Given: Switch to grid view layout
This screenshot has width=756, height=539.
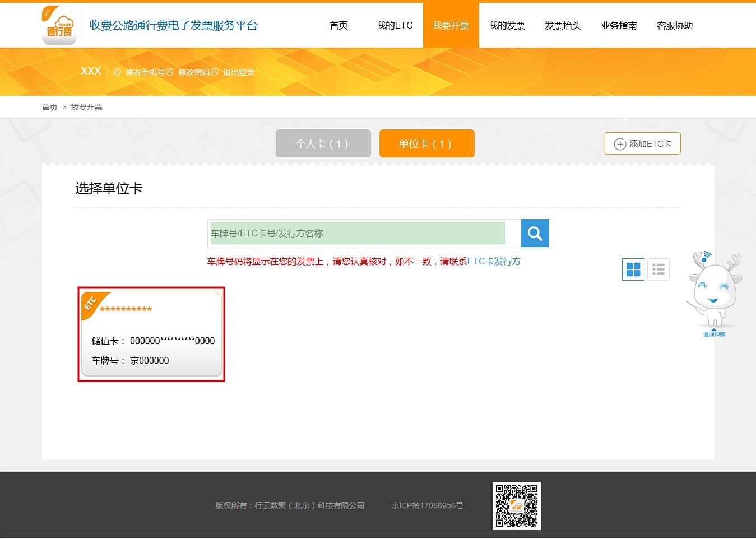Looking at the screenshot, I should (x=633, y=269).
